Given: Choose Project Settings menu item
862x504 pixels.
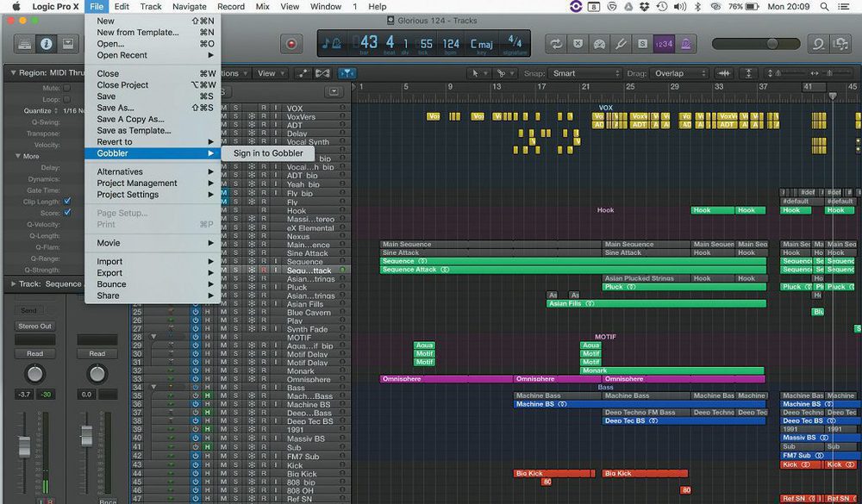Looking at the screenshot, I should click(x=153, y=195).
